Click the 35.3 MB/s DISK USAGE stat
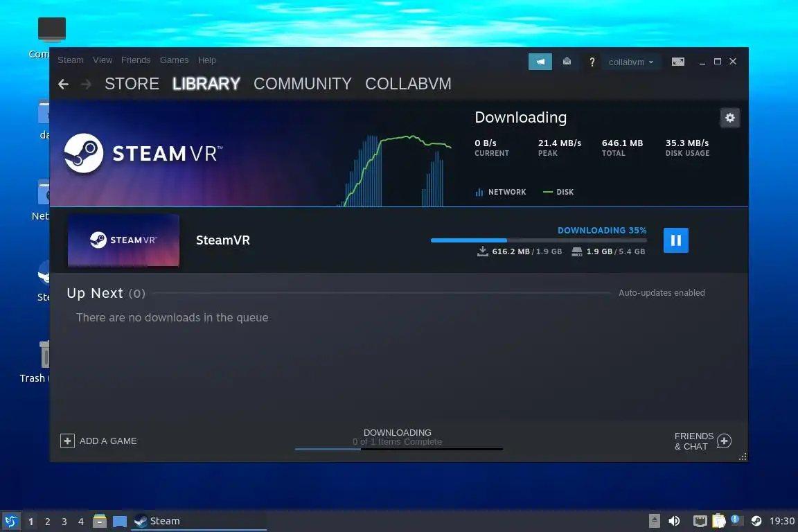 pyautogui.click(x=687, y=148)
